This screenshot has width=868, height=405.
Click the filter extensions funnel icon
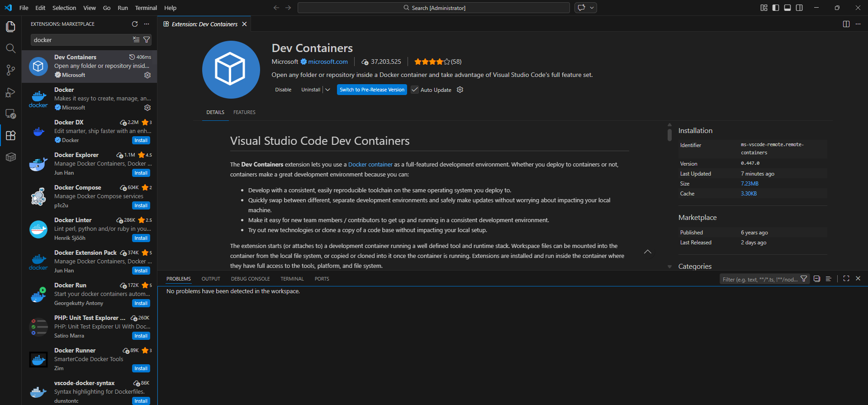147,40
